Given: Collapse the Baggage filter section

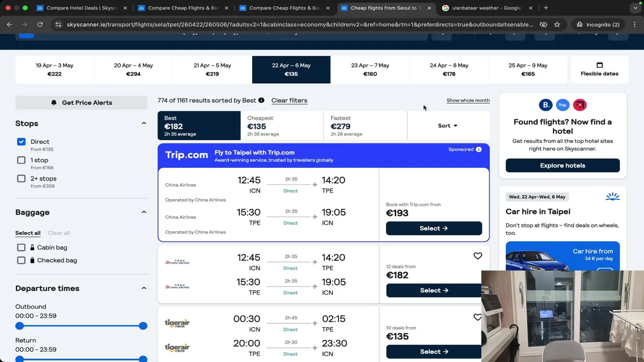Looking at the screenshot, I should (x=143, y=212).
